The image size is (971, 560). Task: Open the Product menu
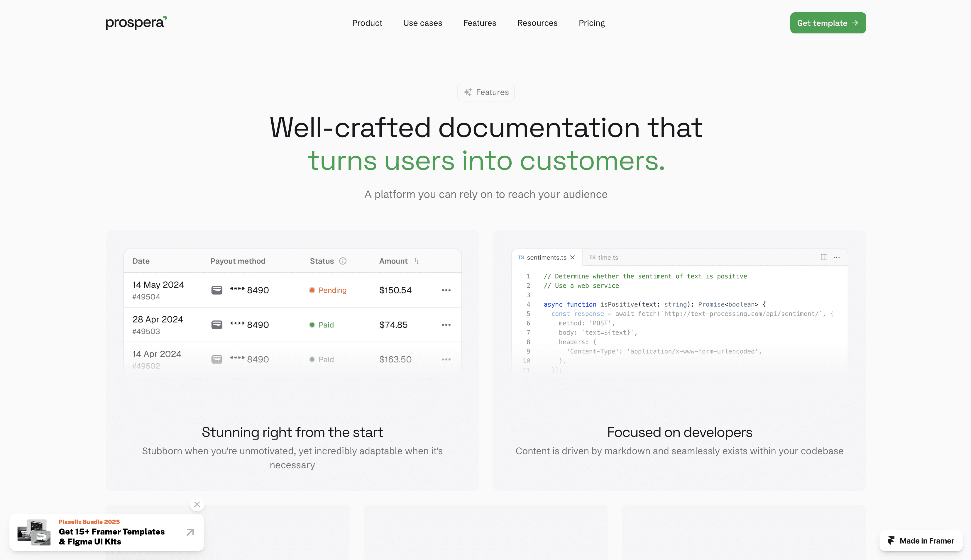pyautogui.click(x=367, y=23)
